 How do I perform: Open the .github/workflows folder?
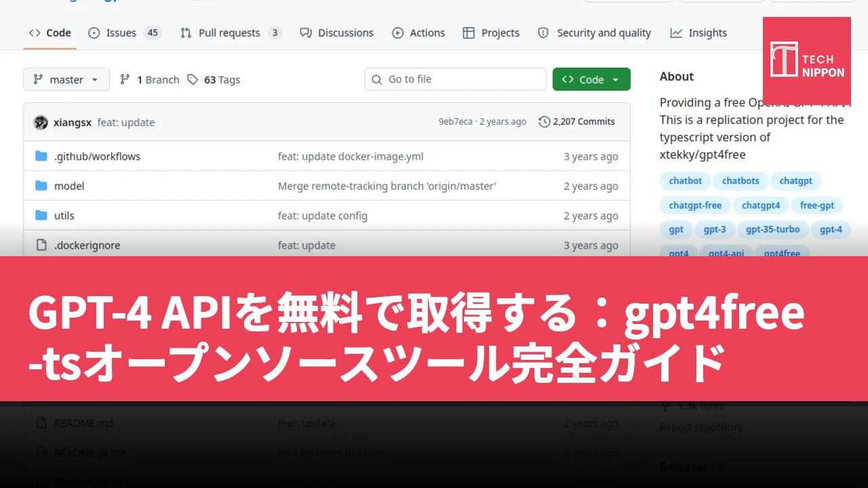tap(97, 157)
